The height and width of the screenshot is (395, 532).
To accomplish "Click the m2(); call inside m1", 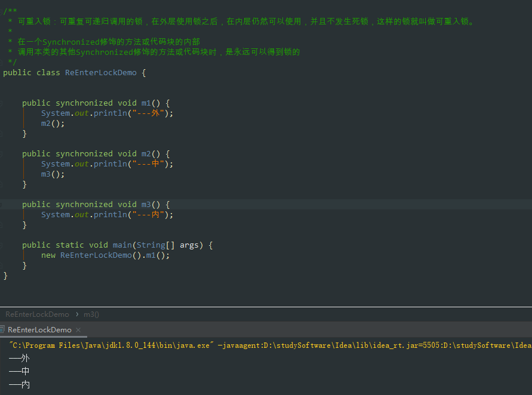I will (x=53, y=123).
